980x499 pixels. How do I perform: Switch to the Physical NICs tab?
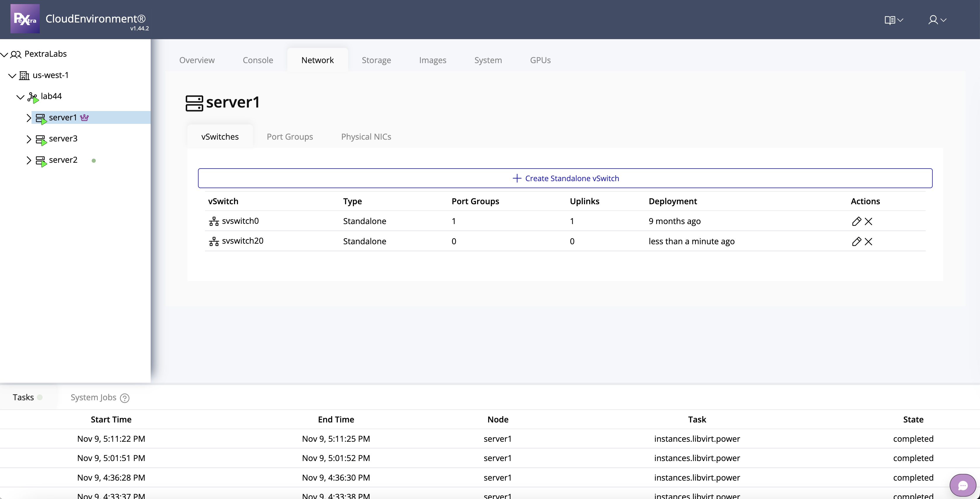[366, 136]
